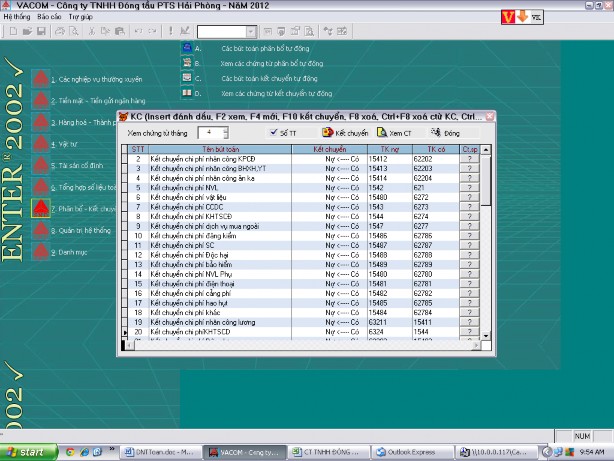Image resolution: width=614 pixels, height=461 pixels.
Task: Click the Ct.sp ? button for row 2
Action: click(469, 159)
